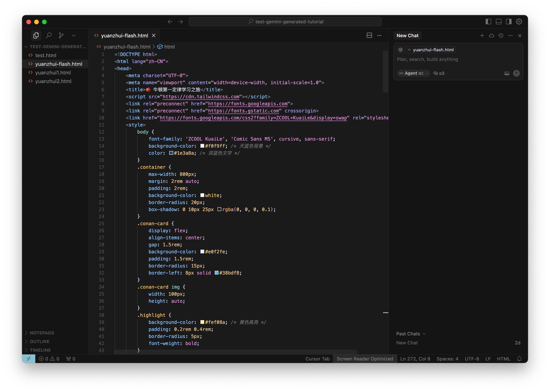Toggle the primary left sidebar visibility

point(488,22)
